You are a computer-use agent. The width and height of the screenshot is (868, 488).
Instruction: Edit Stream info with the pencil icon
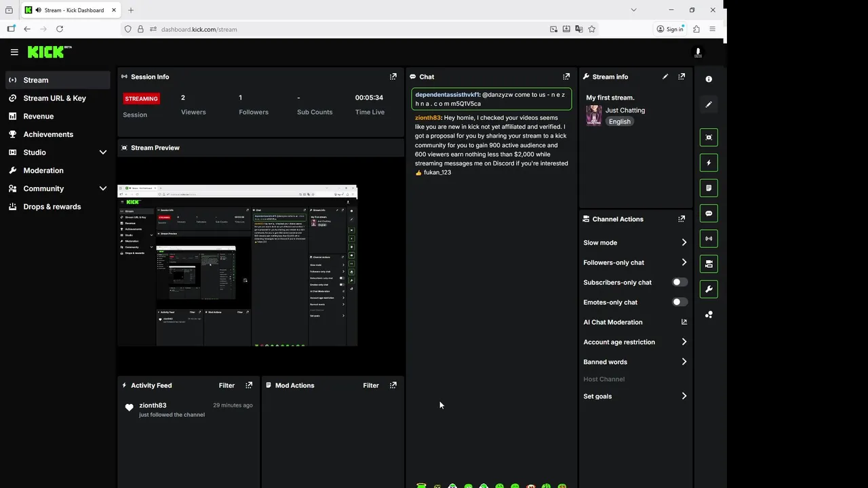pyautogui.click(x=665, y=77)
